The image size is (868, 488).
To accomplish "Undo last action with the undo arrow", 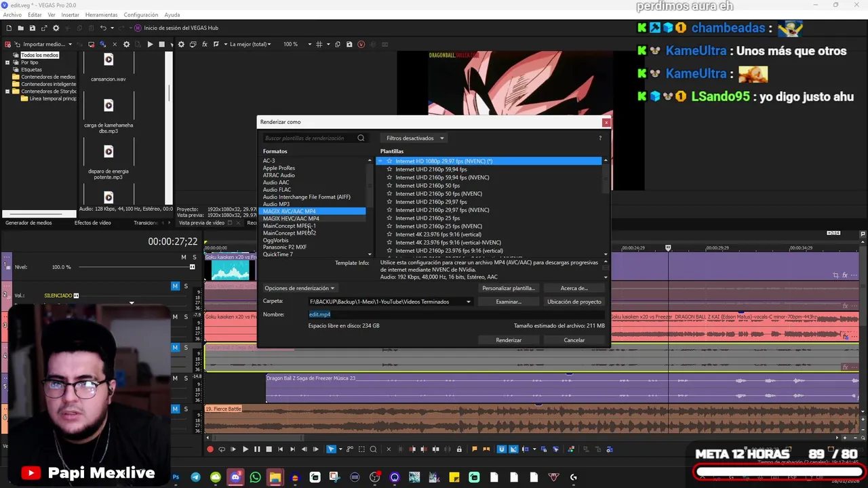I will 103,28.
